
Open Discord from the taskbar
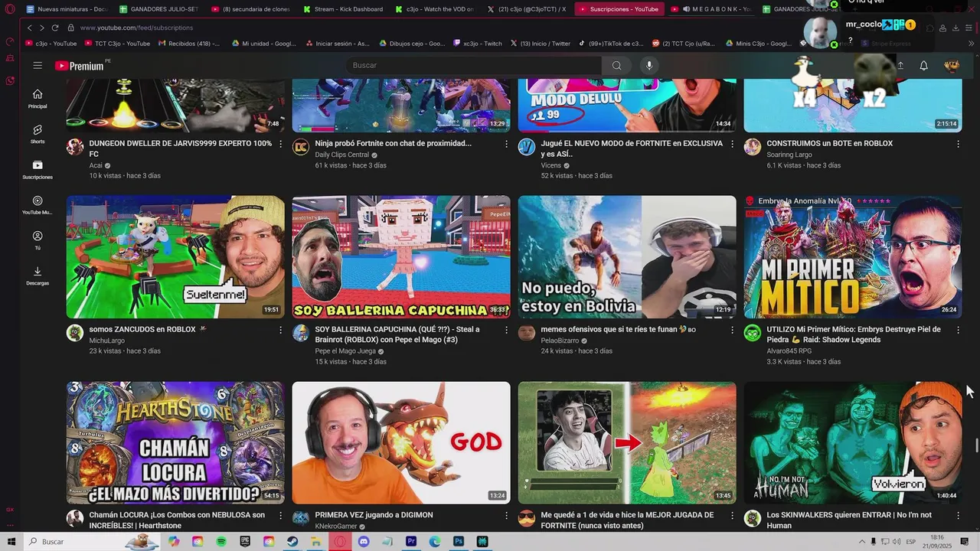364,542
